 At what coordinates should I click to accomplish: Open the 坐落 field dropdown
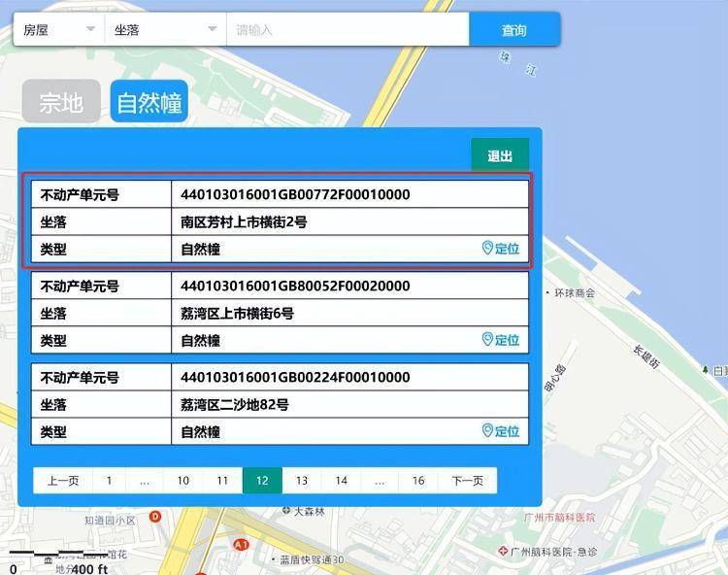coord(166,30)
